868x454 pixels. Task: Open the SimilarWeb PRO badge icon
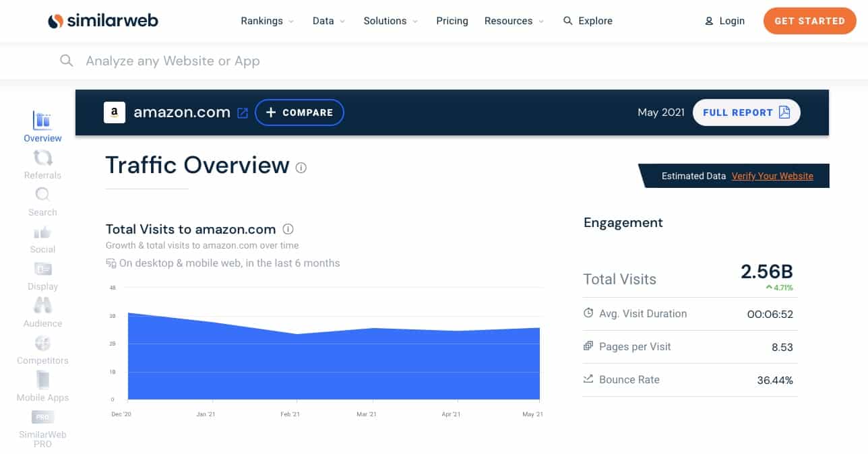click(42, 418)
